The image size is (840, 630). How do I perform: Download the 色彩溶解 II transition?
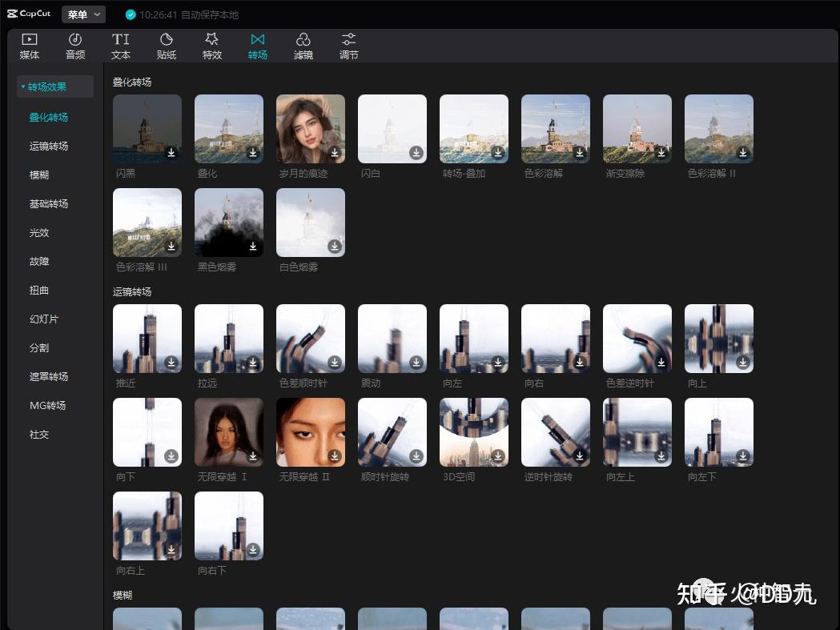coord(743,153)
